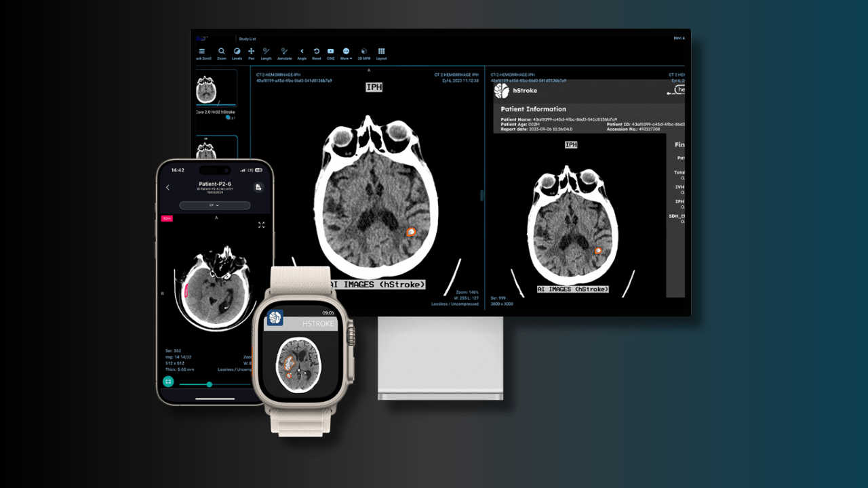Open the Layout grid selector

tap(382, 52)
